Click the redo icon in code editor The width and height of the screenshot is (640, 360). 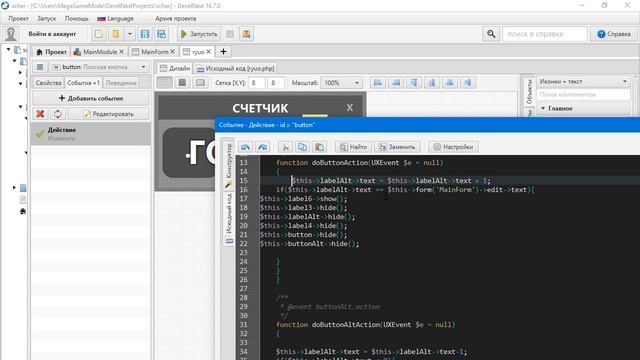point(262,147)
